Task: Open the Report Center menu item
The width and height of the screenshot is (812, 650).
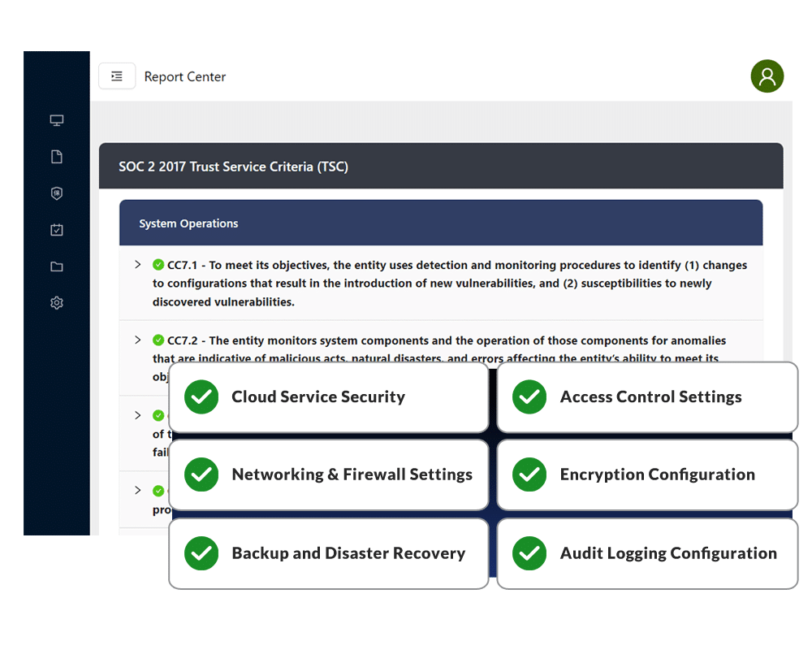Action: pyautogui.click(x=184, y=76)
